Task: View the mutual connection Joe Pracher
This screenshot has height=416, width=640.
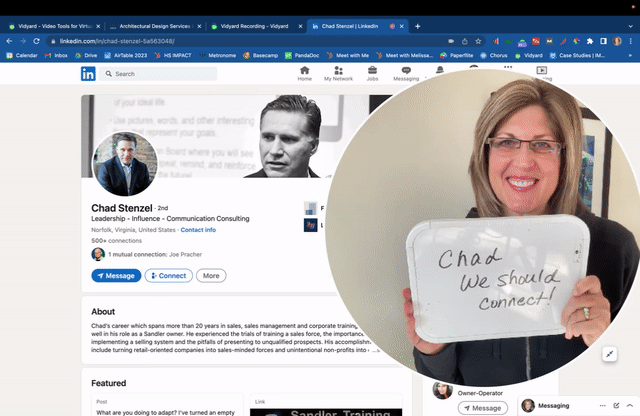Action: [x=155, y=254]
